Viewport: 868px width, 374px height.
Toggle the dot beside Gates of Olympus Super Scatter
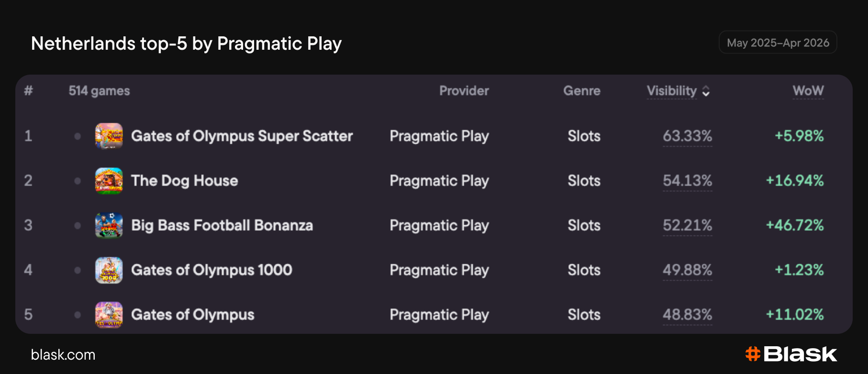78,136
